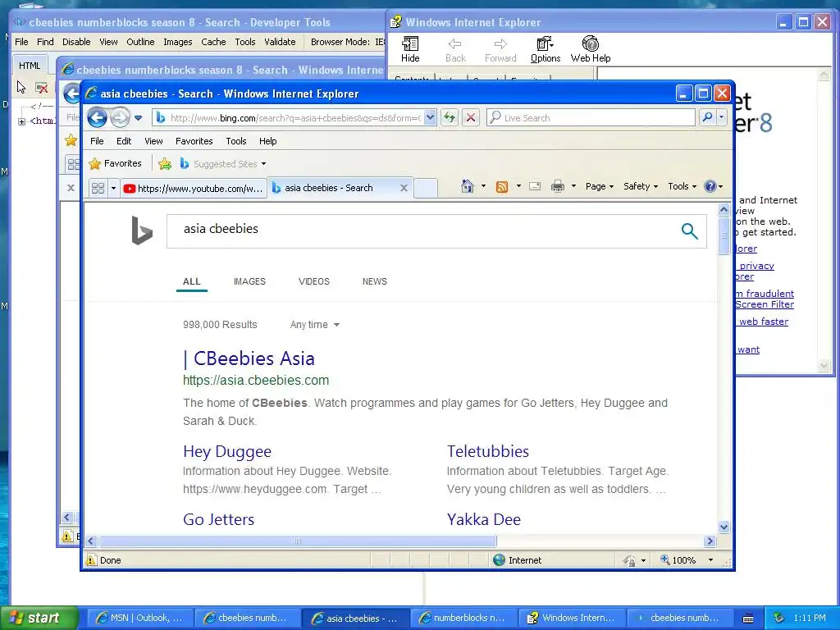Image resolution: width=840 pixels, height=630 pixels.
Task: Select the NEWS search tab
Action: (374, 281)
